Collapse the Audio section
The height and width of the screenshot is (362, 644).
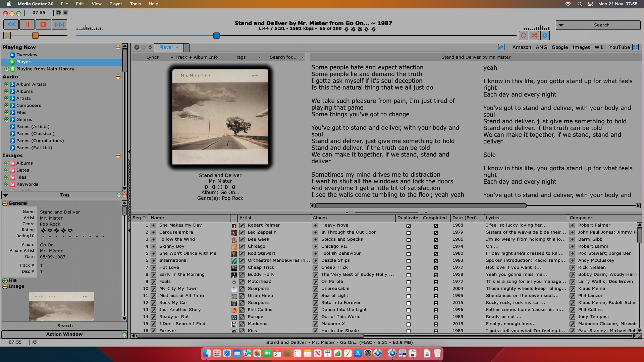pos(118,77)
